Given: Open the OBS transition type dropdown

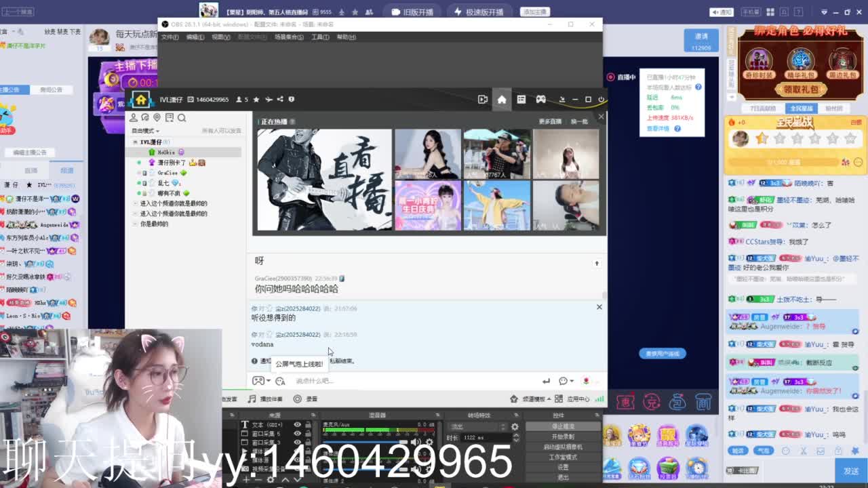Looking at the screenshot, I should pos(478,426).
